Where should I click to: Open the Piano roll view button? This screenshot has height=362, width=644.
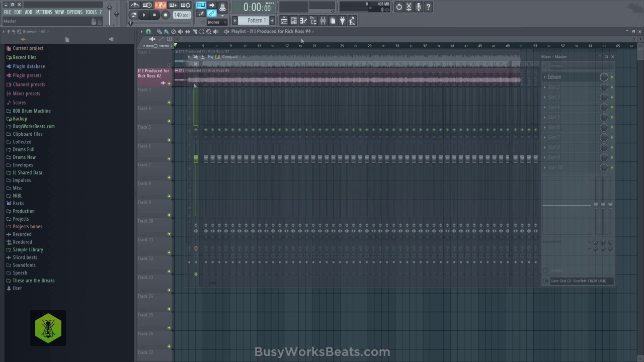click(x=303, y=21)
